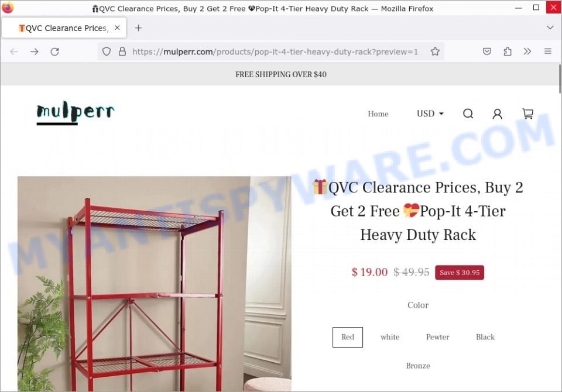Expand the USD currency dropdown
The width and height of the screenshot is (562, 392).
(x=430, y=114)
